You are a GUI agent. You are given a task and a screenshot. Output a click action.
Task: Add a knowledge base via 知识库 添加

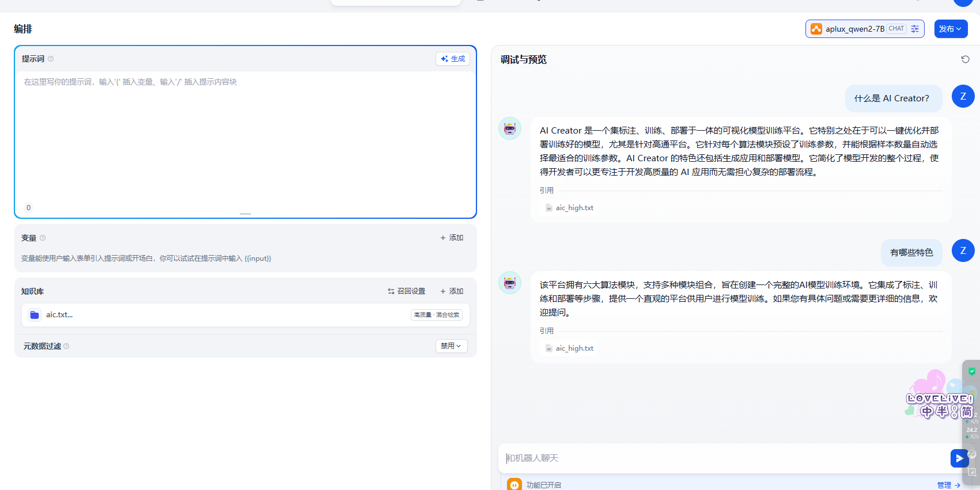click(x=452, y=291)
